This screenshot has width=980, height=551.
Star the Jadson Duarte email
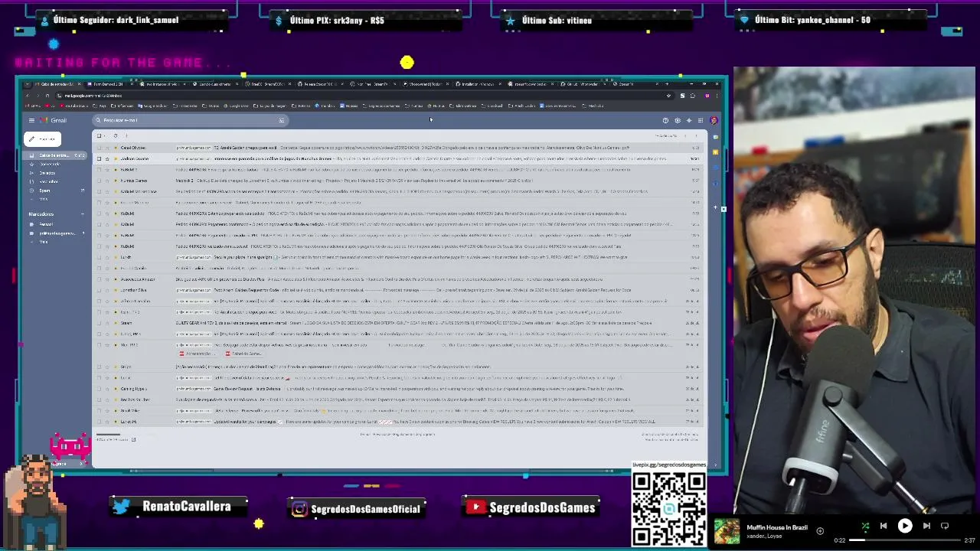pyautogui.click(x=107, y=158)
